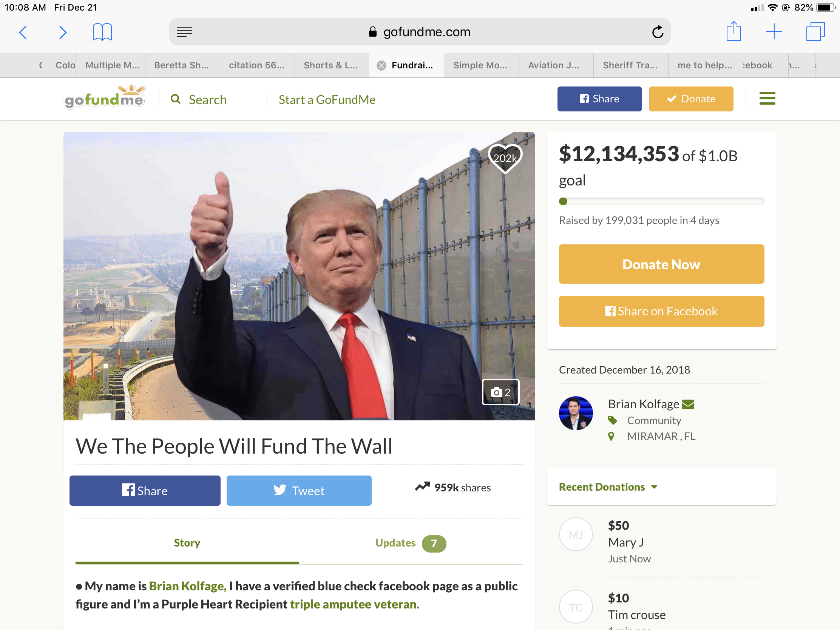
Task: Switch to the Updates tab
Action: click(411, 543)
